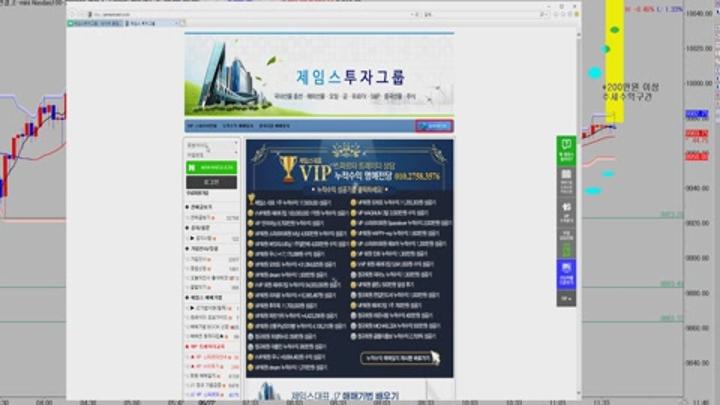
Task: Click the 010.2758.3576 phone number in banner
Action: coord(416,176)
